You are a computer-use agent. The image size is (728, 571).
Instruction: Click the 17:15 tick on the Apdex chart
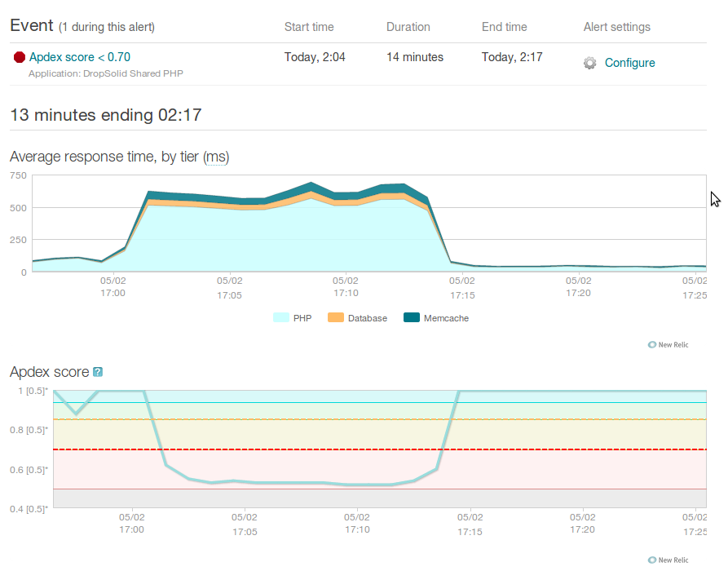[x=470, y=524]
